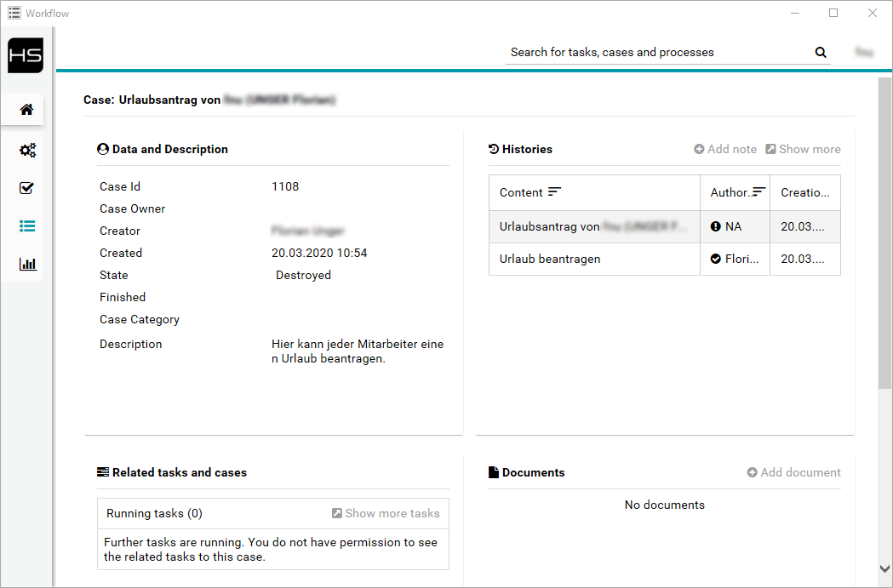Select the Urlaubsantrag von history row
Viewport: 893px width, 588px height.
pos(665,226)
